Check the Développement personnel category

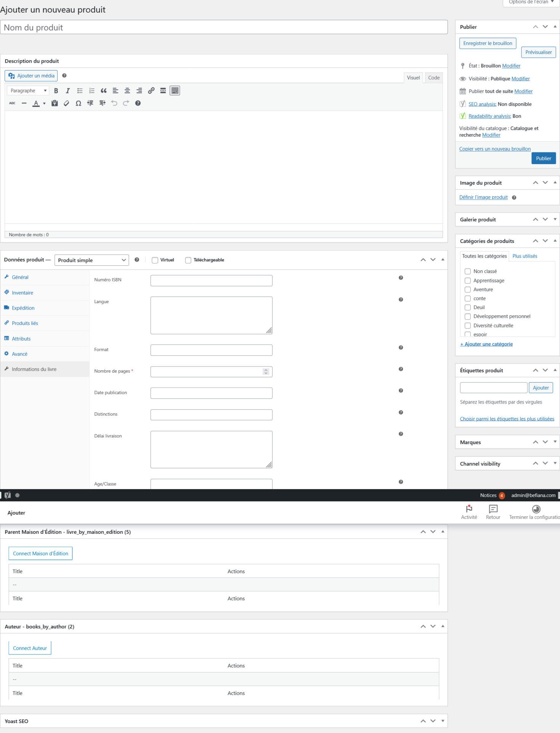click(468, 316)
